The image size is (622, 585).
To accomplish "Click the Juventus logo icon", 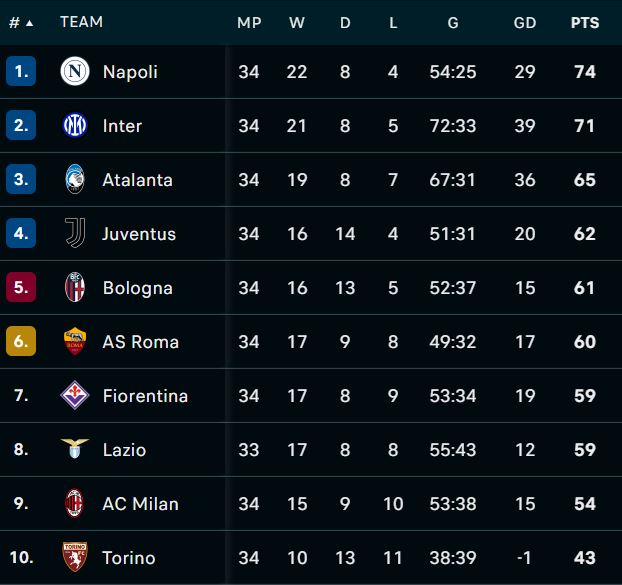I will (x=75, y=233).
